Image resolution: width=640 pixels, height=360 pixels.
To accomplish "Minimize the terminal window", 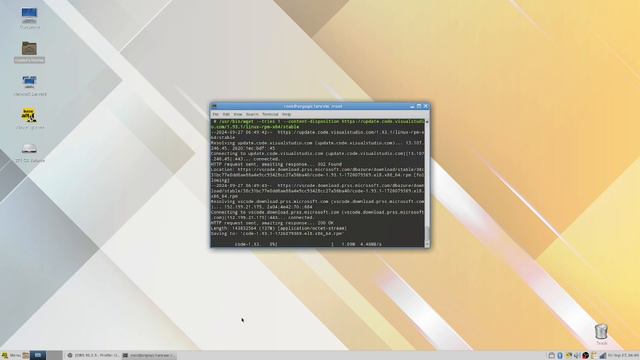I will pyautogui.click(x=412, y=106).
